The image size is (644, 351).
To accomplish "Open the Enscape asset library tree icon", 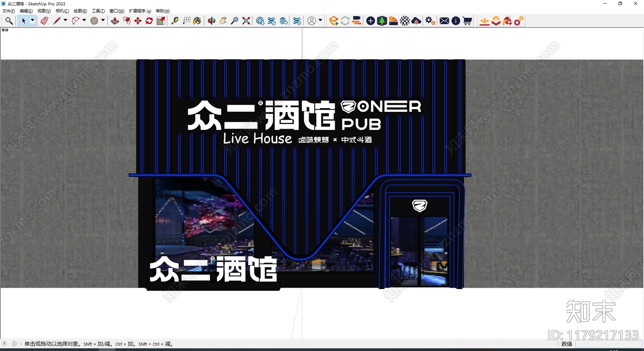I will coord(382,21).
